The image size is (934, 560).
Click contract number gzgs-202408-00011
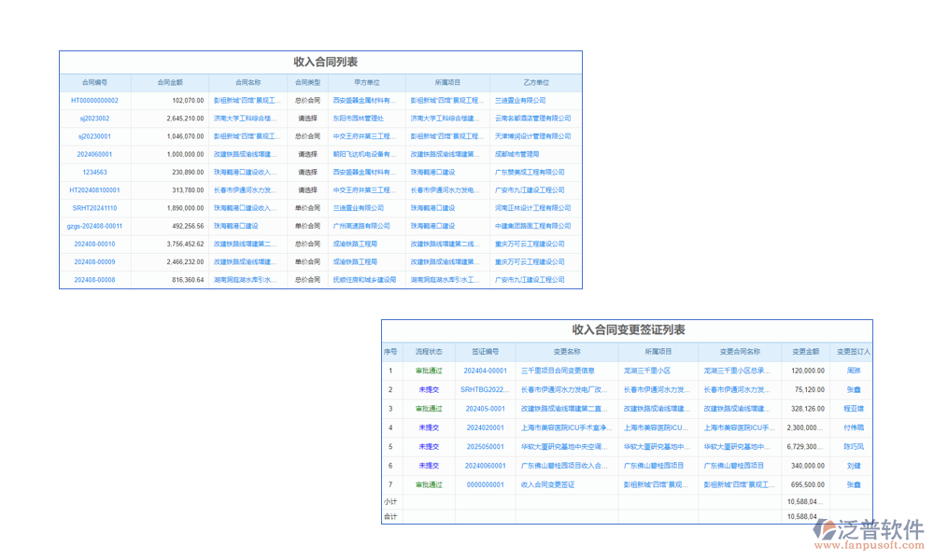click(x=94, y=226)
